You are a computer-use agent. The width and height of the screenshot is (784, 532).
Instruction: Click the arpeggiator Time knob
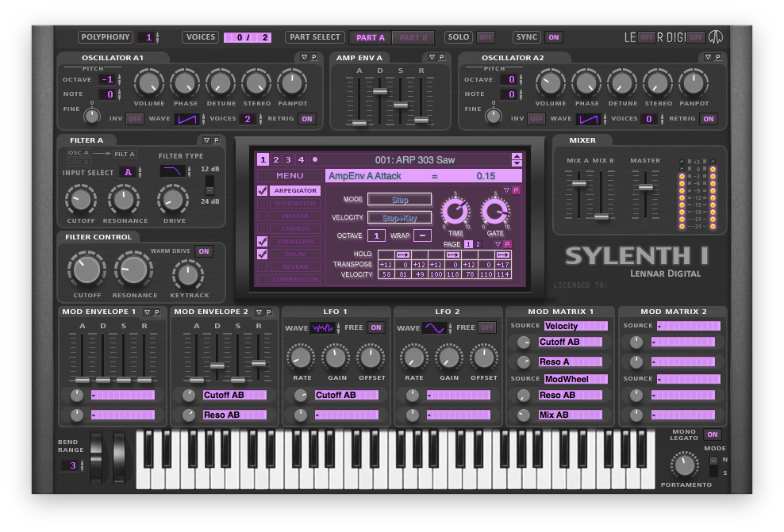(x=455, y=212)
